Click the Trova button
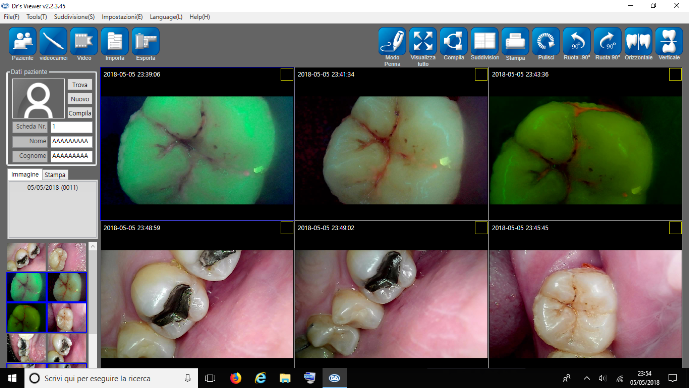The width and height of the screenshot is (689, 388). click(80, 85)
